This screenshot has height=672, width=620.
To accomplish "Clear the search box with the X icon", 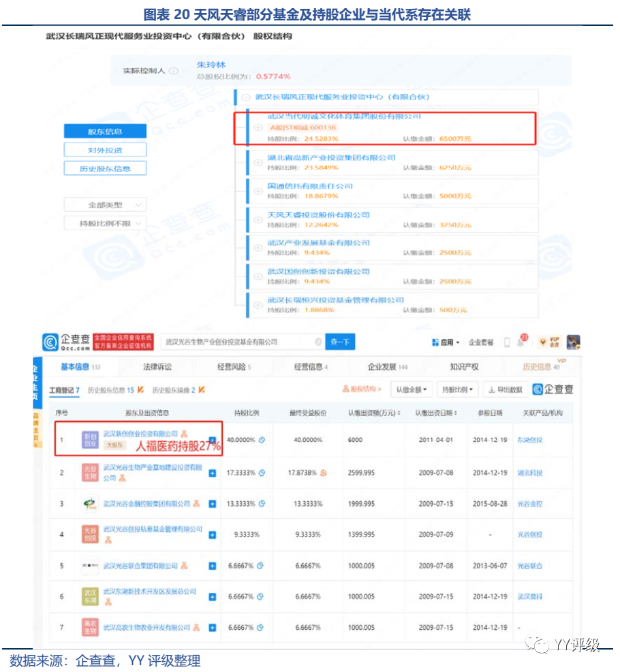I will click(x=318, y=342).
